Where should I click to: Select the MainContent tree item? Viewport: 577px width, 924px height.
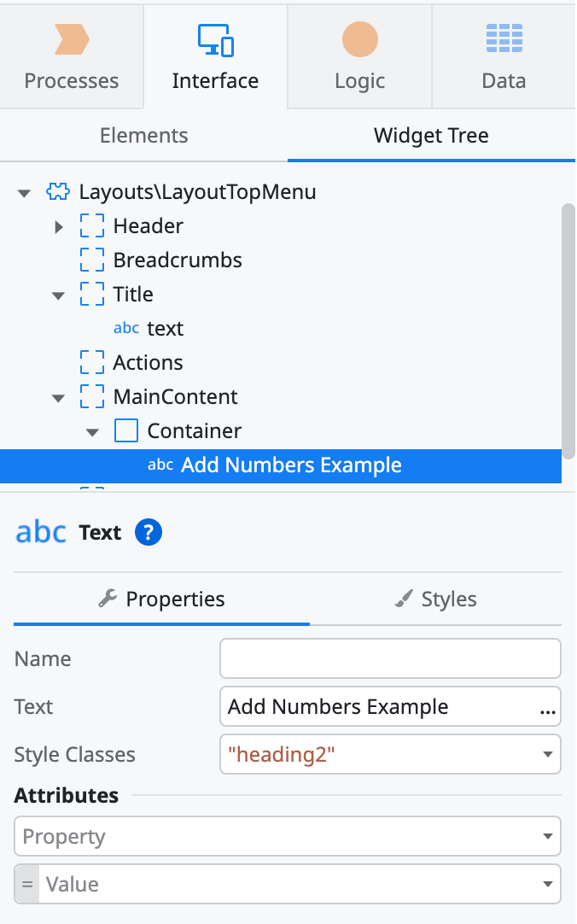(176, 396)
